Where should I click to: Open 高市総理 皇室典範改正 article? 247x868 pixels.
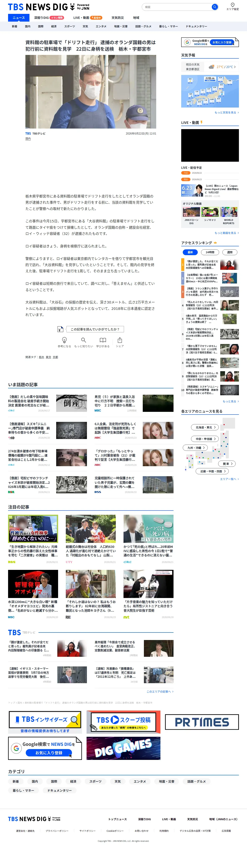(134, 649)
